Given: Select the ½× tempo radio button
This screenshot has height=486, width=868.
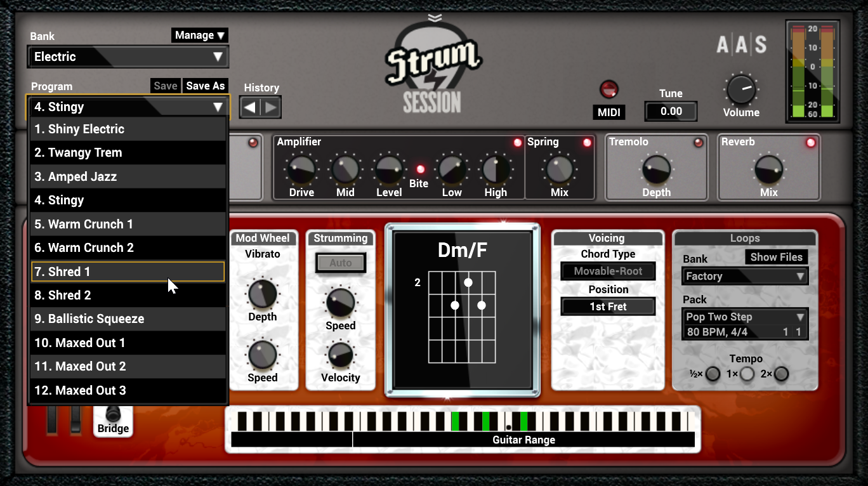Looking at the screenshot, I should pos(713,374).
